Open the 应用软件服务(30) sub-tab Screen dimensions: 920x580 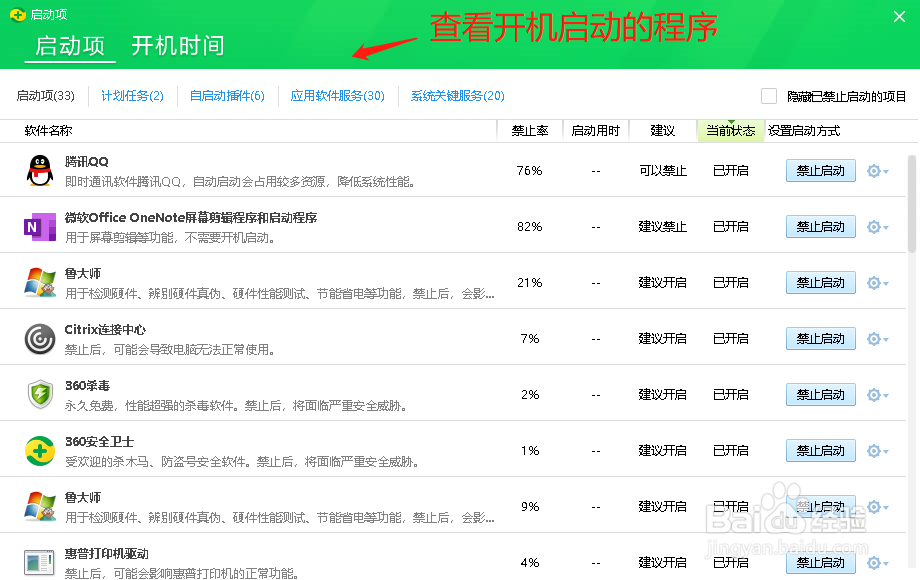(337, 96)
